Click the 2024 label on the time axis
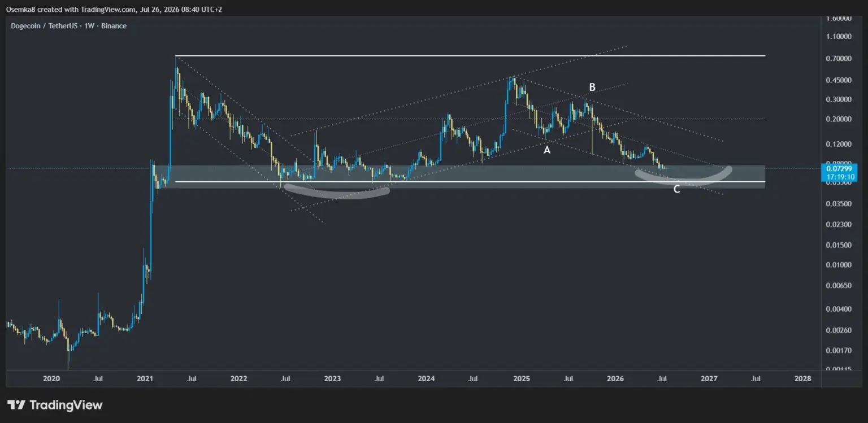Viewport: 868px width, 423px height. point(427,378)
